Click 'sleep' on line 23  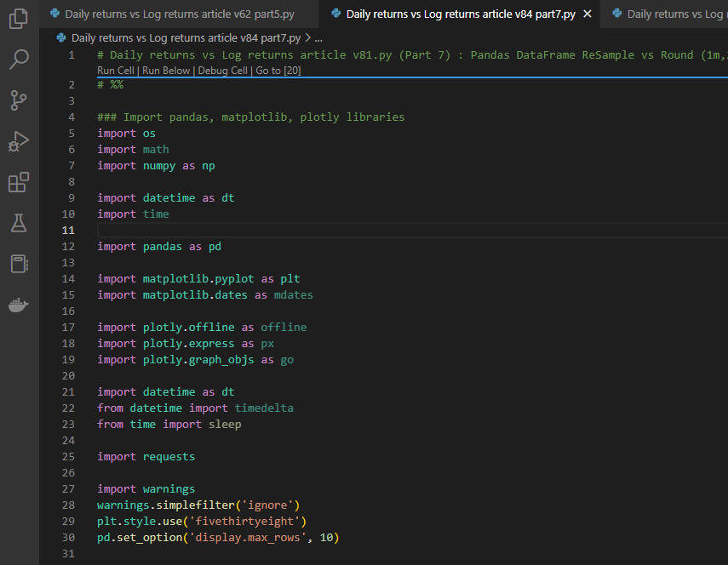[x=225, y=424]
